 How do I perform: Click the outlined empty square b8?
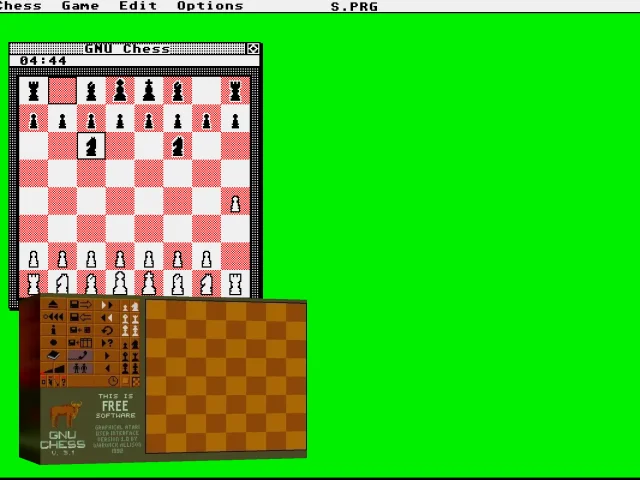click(x=62, y=90)
